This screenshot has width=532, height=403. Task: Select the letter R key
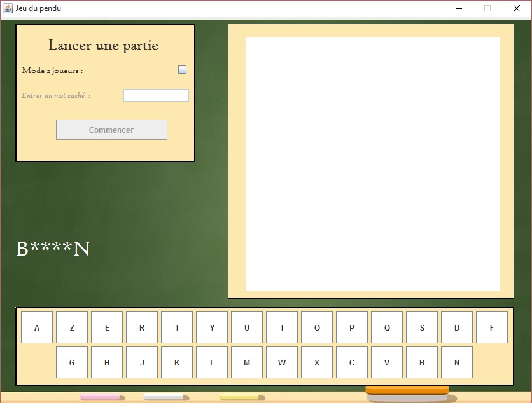click(x=142, y=327)
